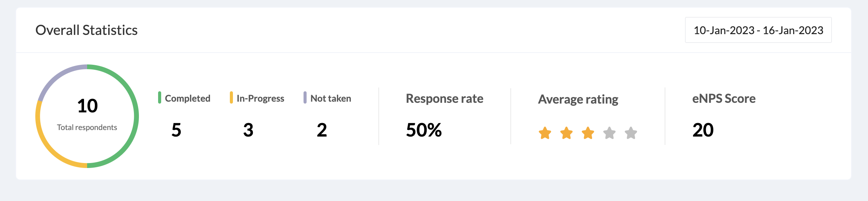This screenshot has width=868, height=201.
Task: Click the third orange rating star
Action: (x=588, y=133)
